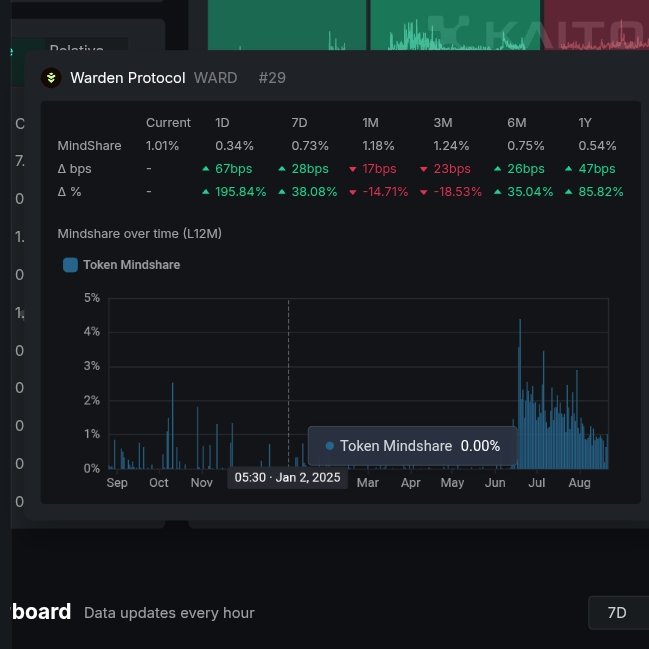The width and height of the screenshot is (649, 649).
Task: Click the tallest chart bar near 4%
Action: point(520,394)
